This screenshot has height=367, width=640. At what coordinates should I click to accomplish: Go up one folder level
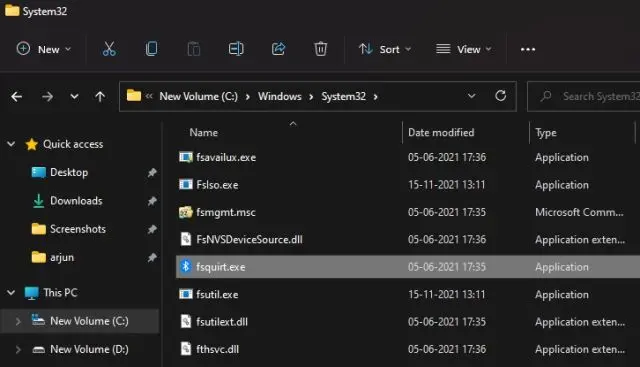[100, 97]
